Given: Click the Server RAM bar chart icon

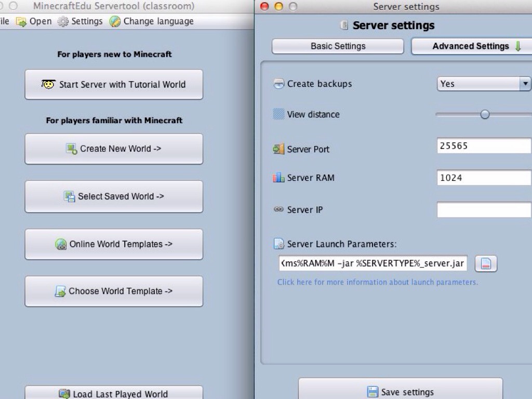Looking at the screenshot, I should click(x=278, y=178).
